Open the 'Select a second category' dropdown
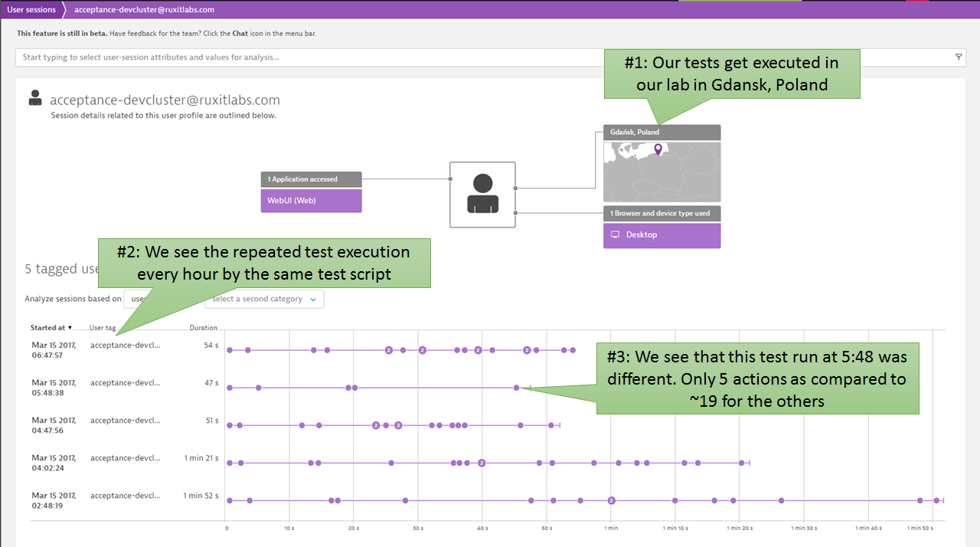980x547 pixels. (x=264, y=299)
